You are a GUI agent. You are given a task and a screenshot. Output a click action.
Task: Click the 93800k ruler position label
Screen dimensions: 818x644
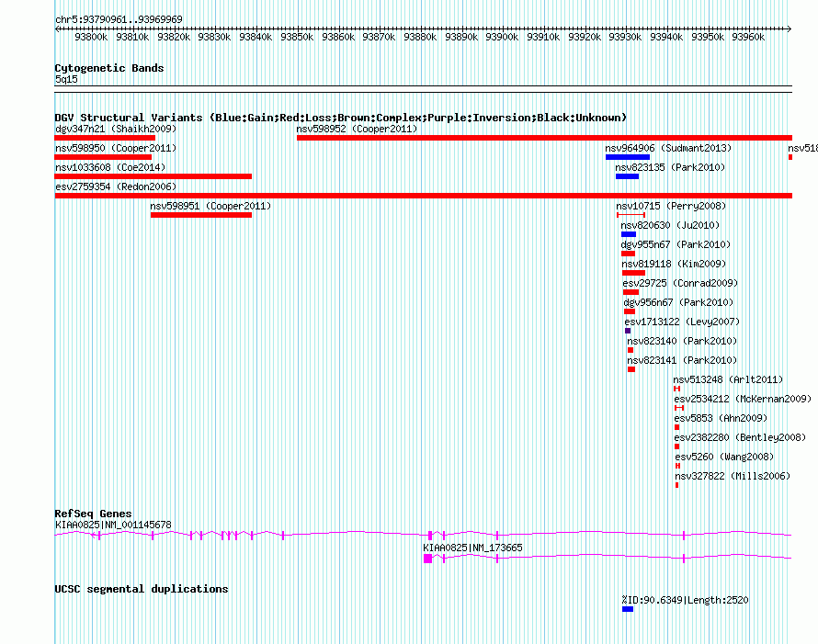point(91,37)
